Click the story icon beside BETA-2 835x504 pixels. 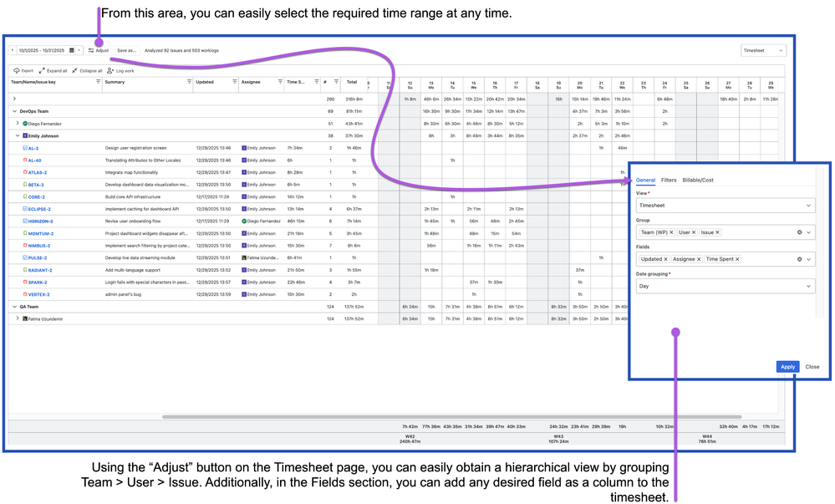pyautogui.click(x=25, y=185)
